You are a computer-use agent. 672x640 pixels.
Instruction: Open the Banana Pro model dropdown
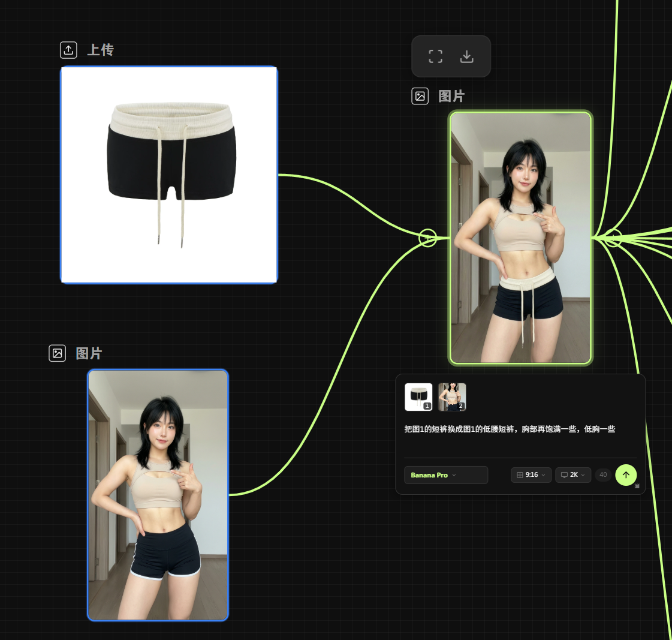click(x=445, y=475)
